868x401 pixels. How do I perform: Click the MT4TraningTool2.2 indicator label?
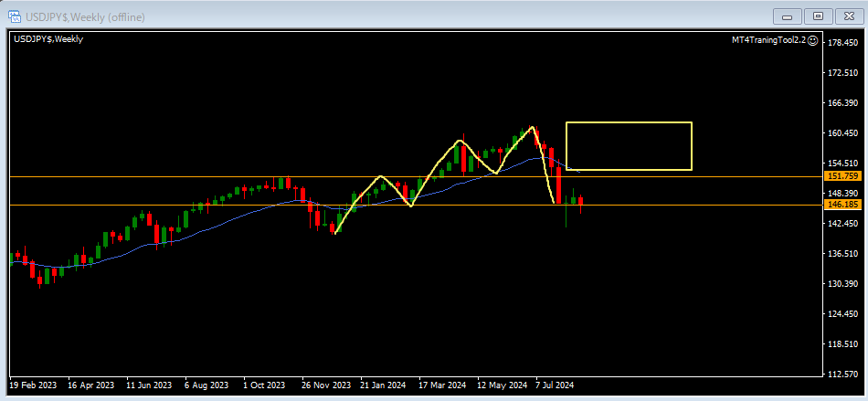point(767,40)
